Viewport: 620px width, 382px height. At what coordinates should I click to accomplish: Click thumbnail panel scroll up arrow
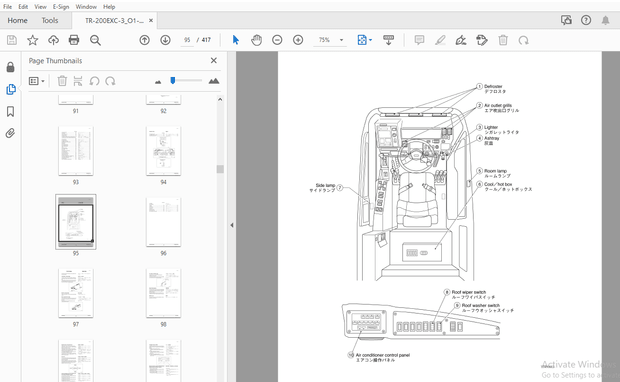point(220,100)
